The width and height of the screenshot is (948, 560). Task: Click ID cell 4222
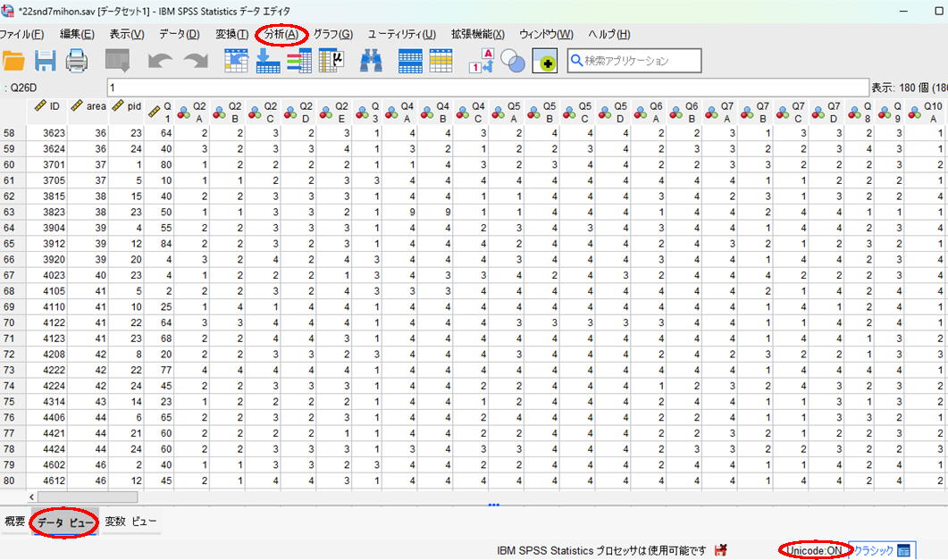pyautogui.click(x=47, y=370)
